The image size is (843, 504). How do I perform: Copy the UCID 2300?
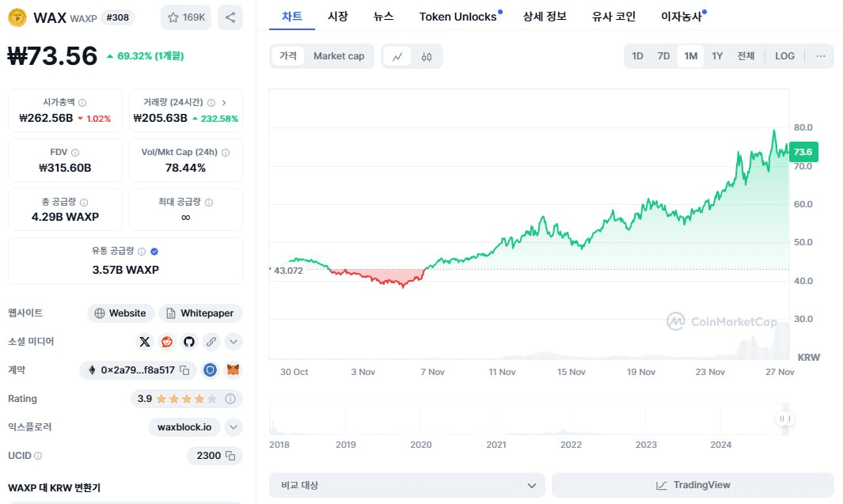pyautogui.click(x=230, y=456)
